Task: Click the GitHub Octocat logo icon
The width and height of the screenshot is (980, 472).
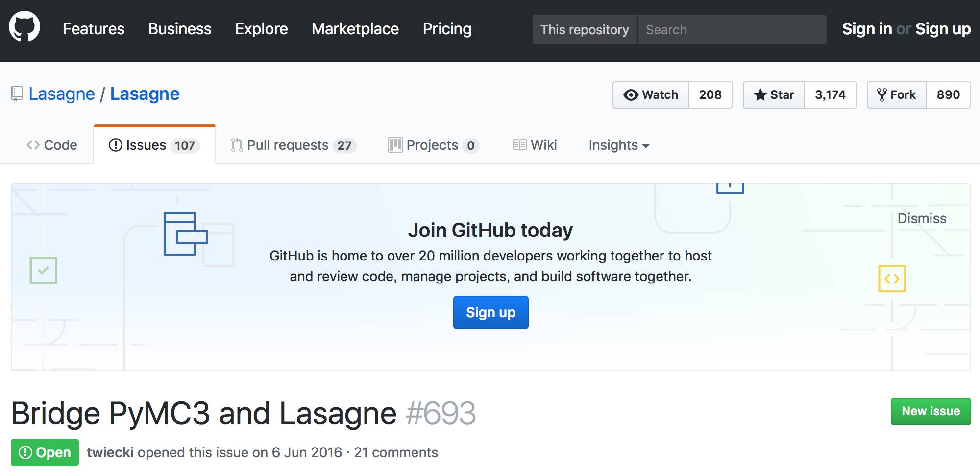Action: tap(24, 27)
